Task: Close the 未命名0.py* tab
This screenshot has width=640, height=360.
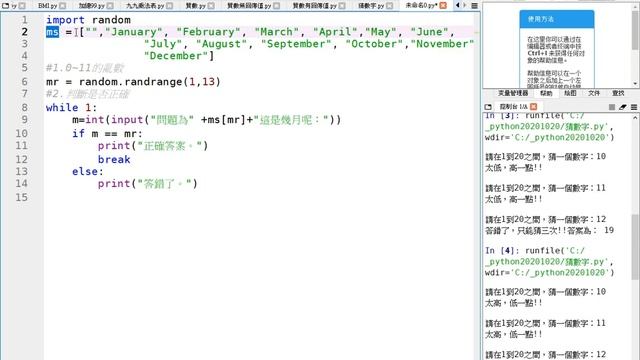Action: (x=443, y=5)
